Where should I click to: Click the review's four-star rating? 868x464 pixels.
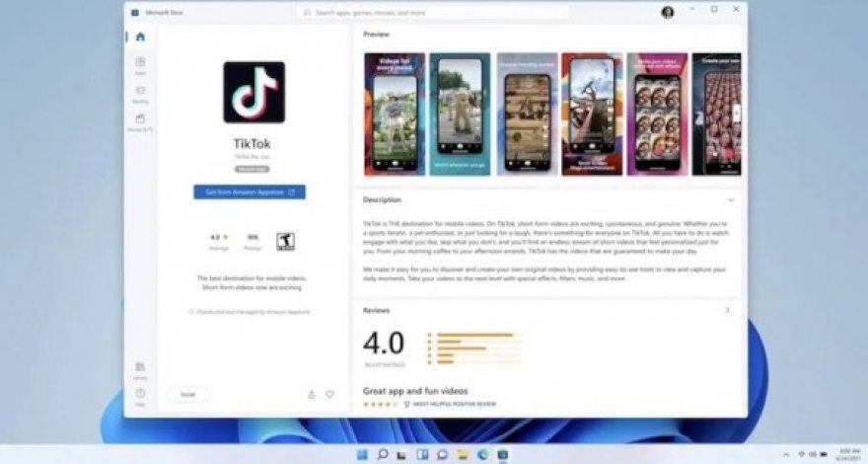380,405
